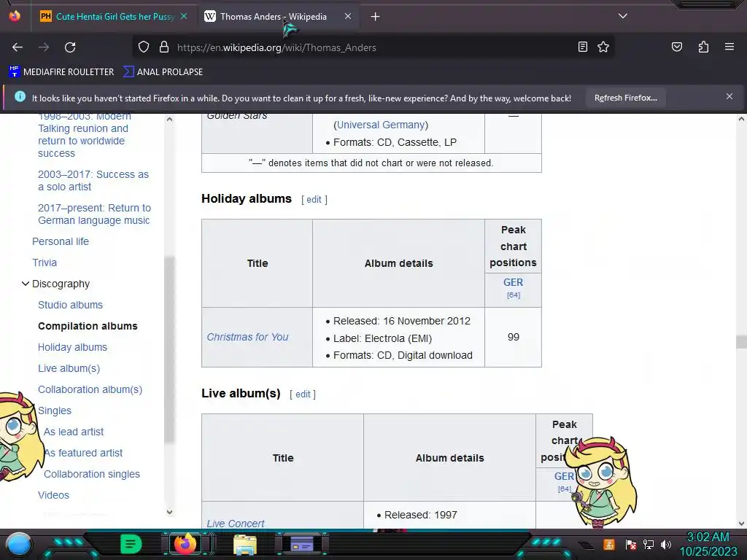Open the Christmas for You album link

(x=247, y=337)
